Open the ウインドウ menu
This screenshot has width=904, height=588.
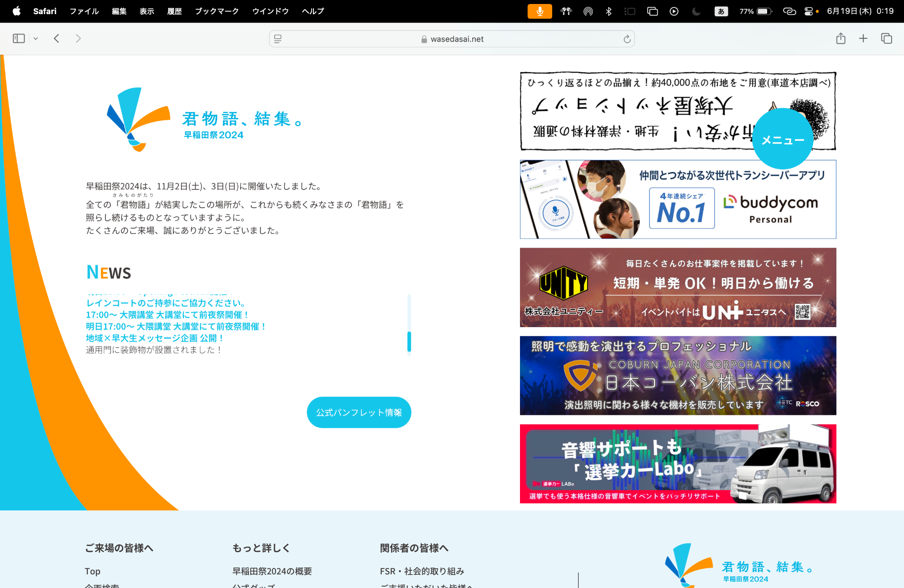(270, 11)
